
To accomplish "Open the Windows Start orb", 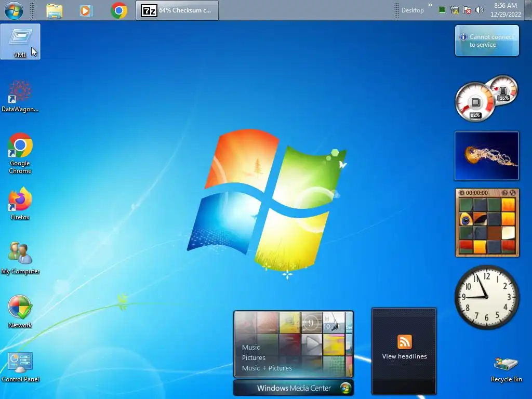I will [14, 10].
